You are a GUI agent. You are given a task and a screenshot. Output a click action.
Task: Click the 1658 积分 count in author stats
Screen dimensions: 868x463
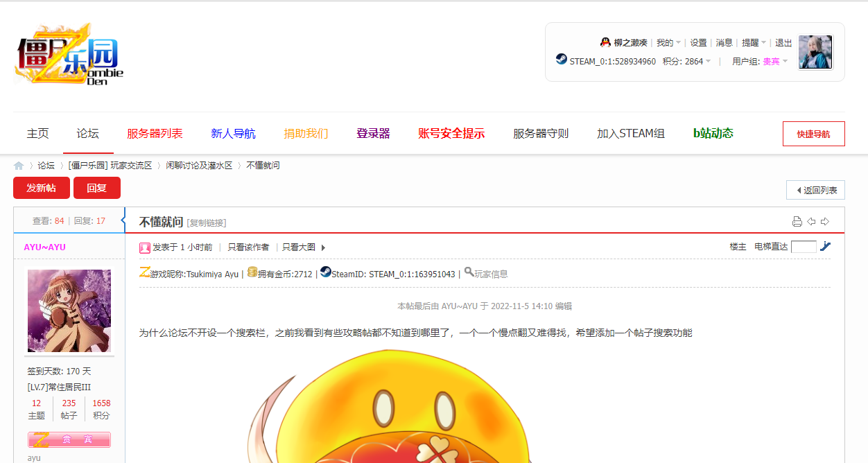click(101, 409)
